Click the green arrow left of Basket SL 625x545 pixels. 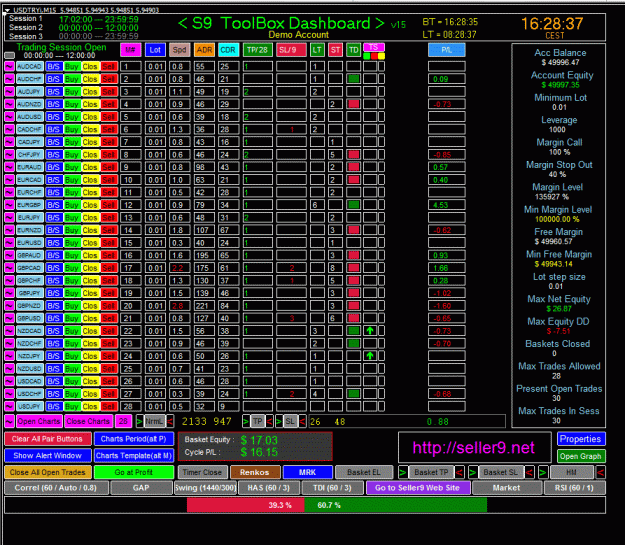(473, 472)
